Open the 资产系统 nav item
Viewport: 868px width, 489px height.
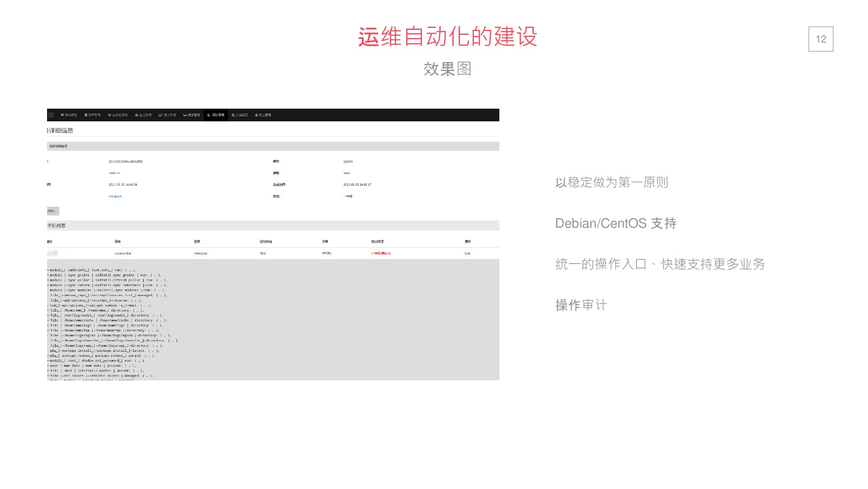click(93, 115)
